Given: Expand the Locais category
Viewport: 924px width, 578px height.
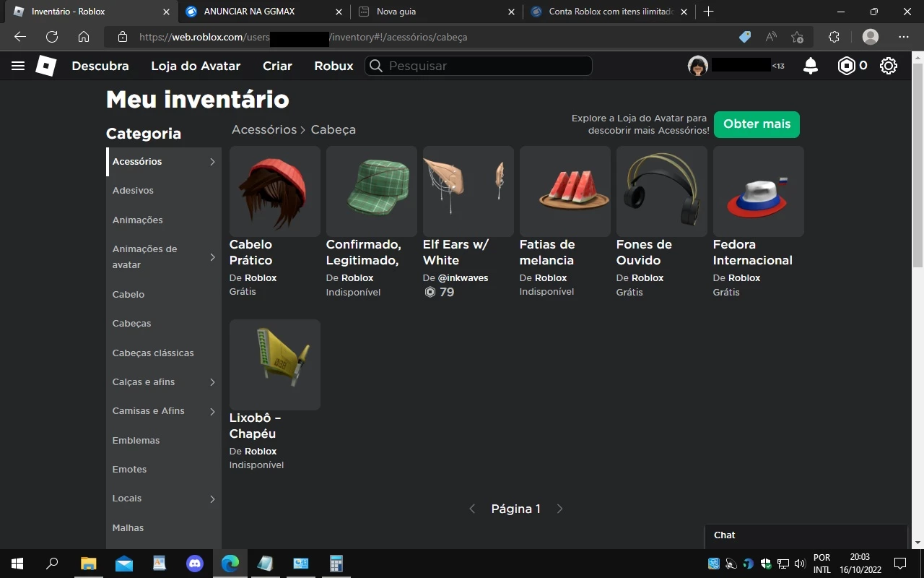Looking at the screenshot, I should 212,499.
